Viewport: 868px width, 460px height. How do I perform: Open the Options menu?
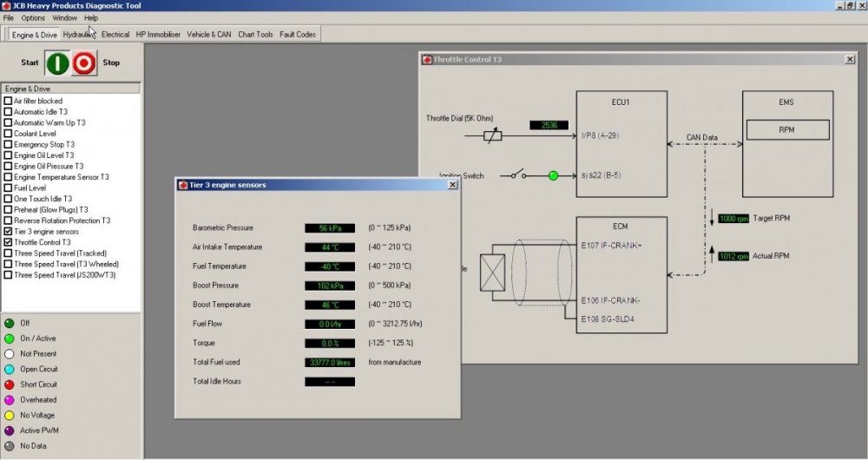[33, 17]
